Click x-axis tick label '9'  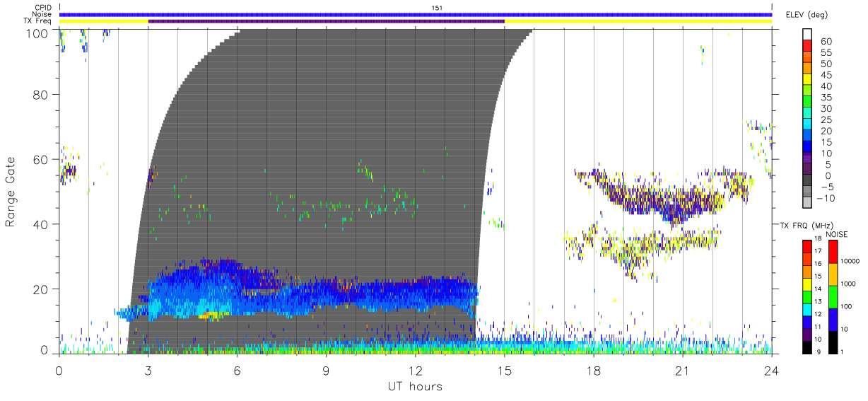click(327, 371)
